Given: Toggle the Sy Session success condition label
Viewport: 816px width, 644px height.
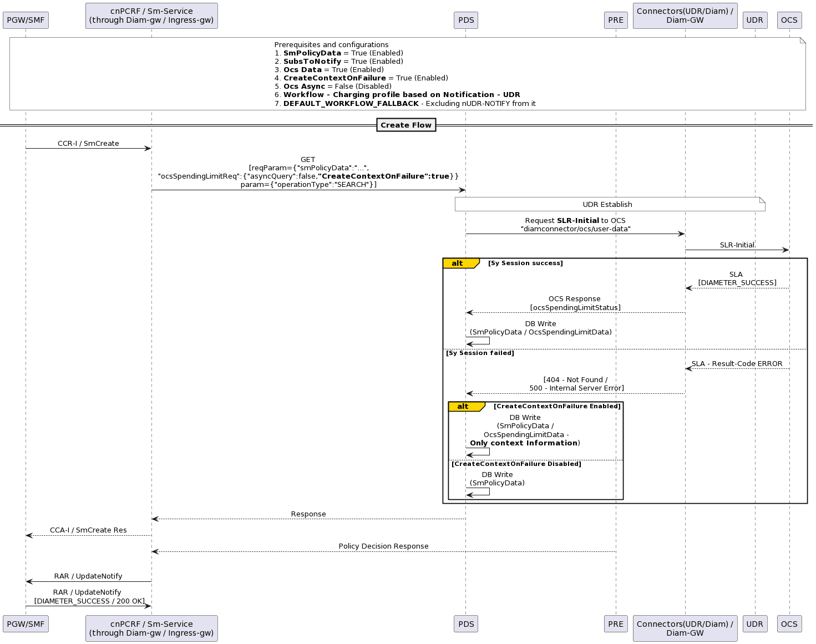Looking at the screenshot, I should click(525, 263).
